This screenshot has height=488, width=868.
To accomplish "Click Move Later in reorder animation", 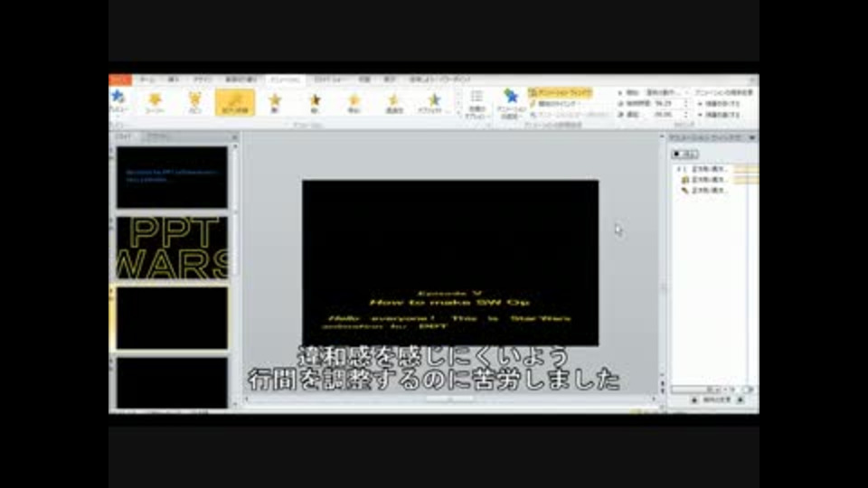I will coord(719,115).
